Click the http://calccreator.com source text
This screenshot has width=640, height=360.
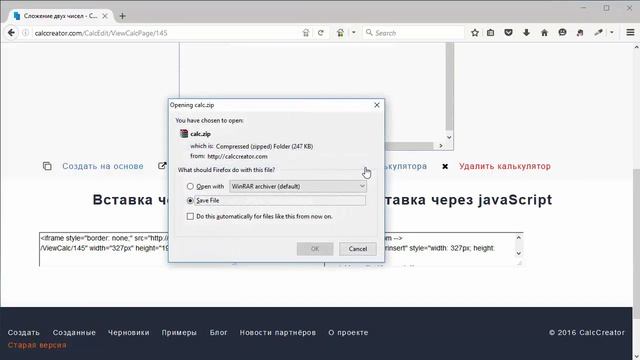(x=237, y=156)
